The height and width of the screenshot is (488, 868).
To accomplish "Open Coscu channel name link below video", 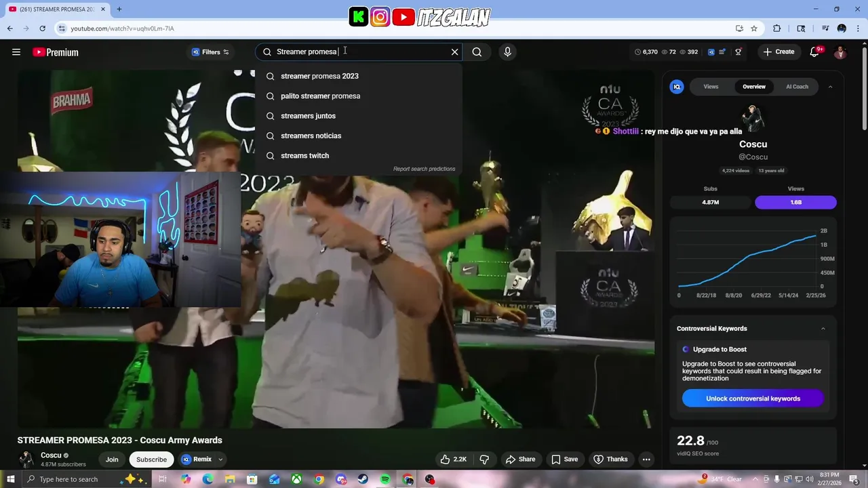I will pos(51,455).
